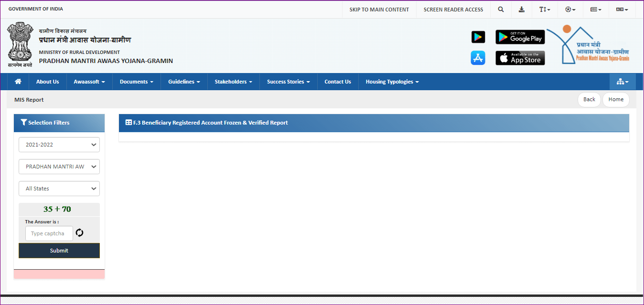Open the Awaassoft menu
The height and width of the screenshot is (305, 644).
pos(89,82)
